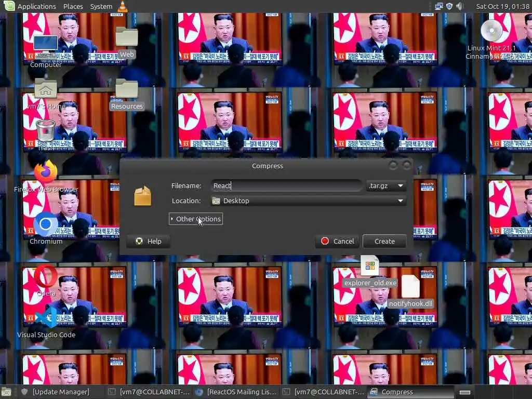Open the Places menu
The height and width of the screenshot is (399, 532).
[73, 6]
